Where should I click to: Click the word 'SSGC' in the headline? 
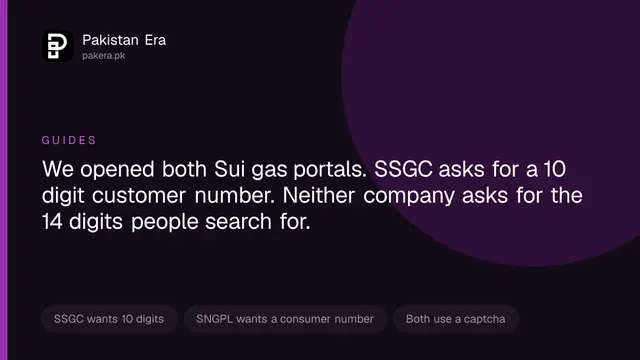click(x=403, y=169)
